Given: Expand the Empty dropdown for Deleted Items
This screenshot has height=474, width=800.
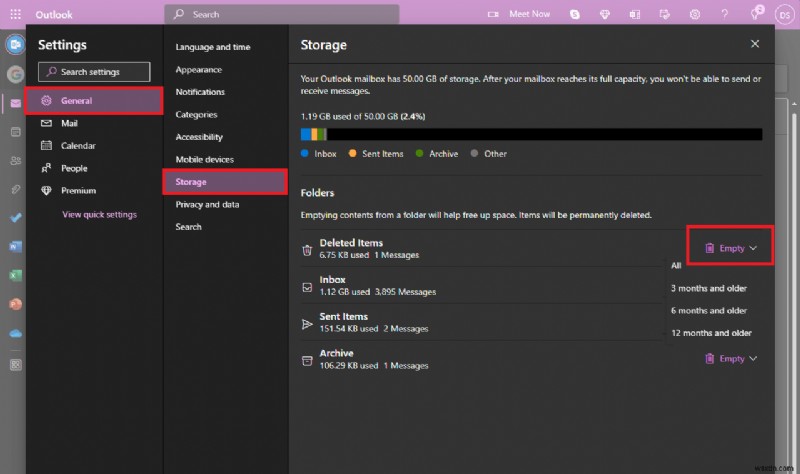Looking at the screenshot, I should tap(731, 248).
